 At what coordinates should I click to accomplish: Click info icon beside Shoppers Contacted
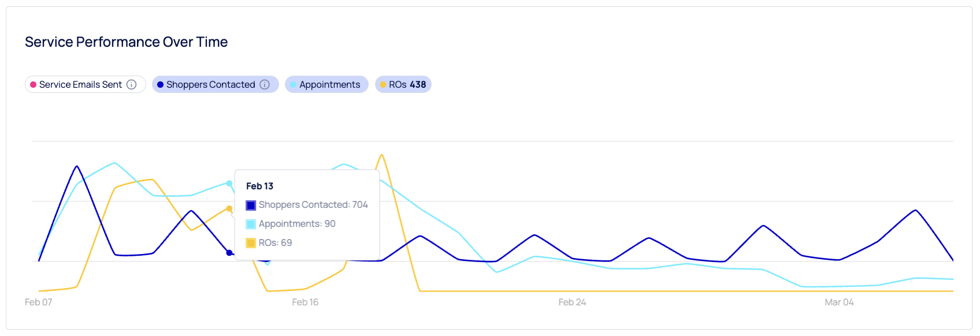[x=265, y=85]
